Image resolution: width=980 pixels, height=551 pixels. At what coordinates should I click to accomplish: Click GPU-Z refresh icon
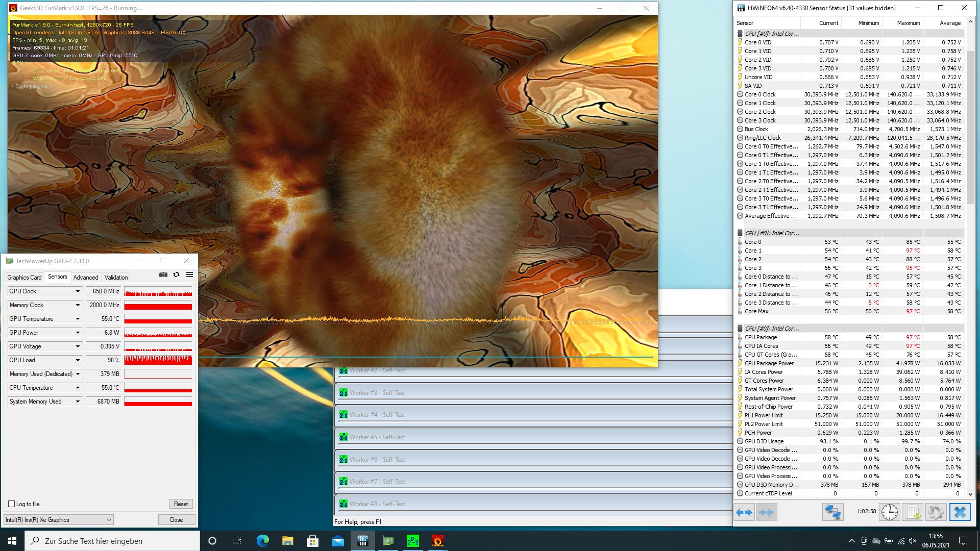(176, 274)
